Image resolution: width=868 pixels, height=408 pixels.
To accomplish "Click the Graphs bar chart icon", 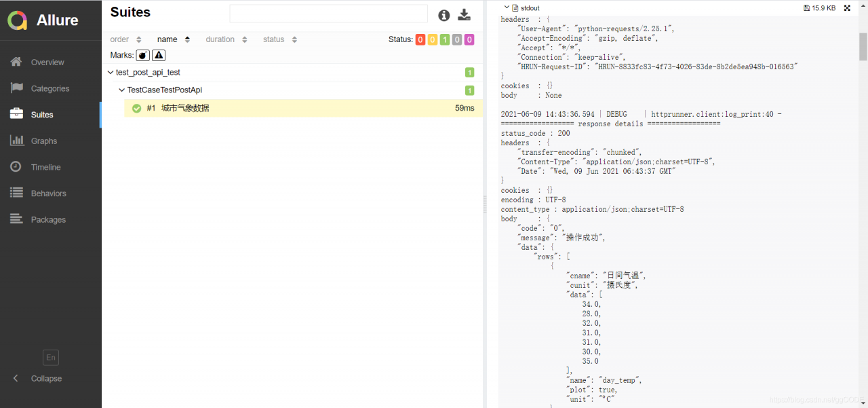I will (17, 141).
